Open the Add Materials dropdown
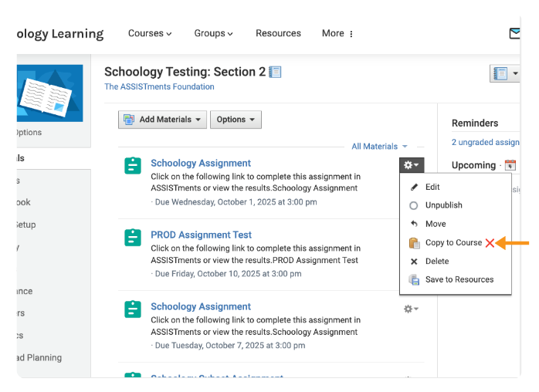This screenshot has width=539, height=392. tap(162, 120)
